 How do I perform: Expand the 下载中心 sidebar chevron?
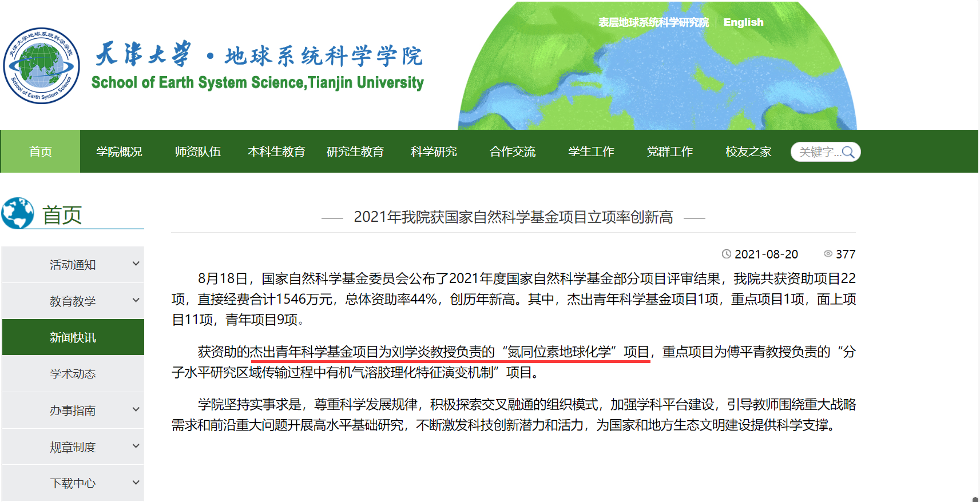[x=136, y=483]
